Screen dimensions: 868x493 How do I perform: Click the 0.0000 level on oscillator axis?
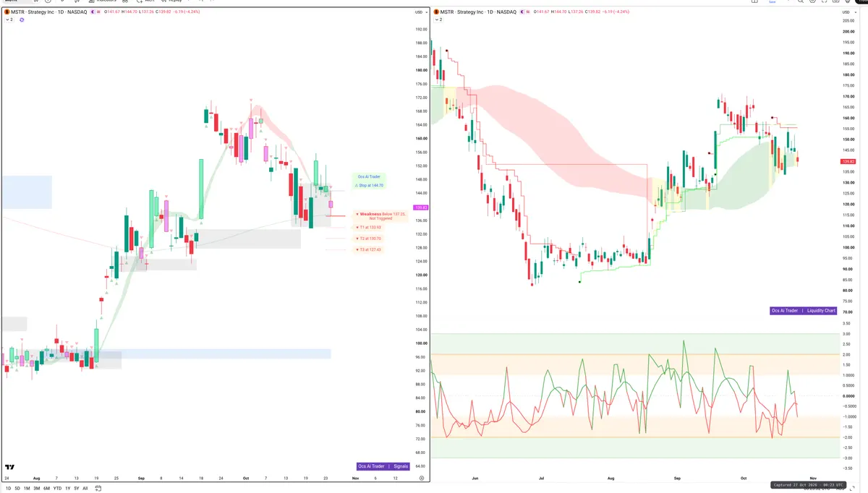848,395
